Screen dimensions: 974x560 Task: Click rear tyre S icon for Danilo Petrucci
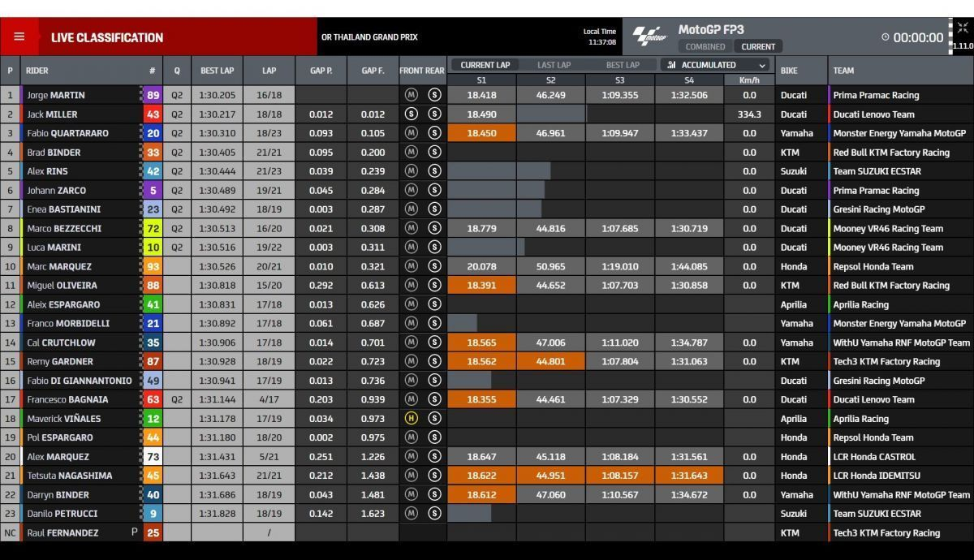pos(434,514)
